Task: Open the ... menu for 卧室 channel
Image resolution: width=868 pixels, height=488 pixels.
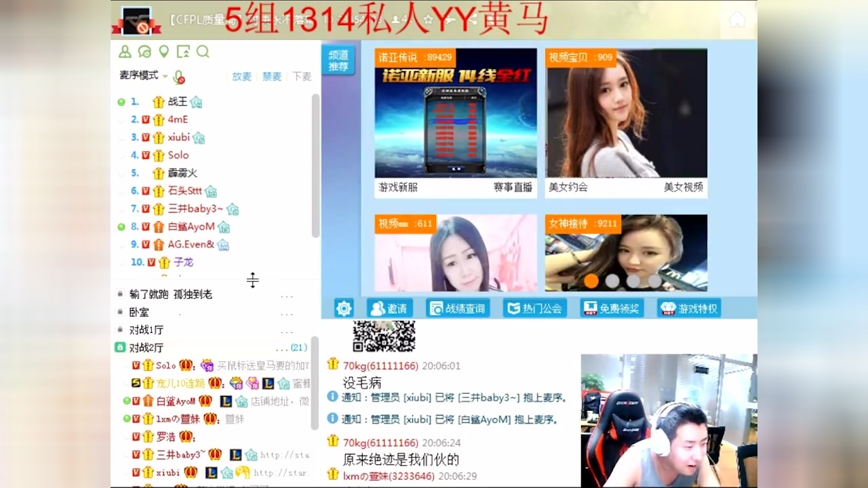Action: pos(287,314)
